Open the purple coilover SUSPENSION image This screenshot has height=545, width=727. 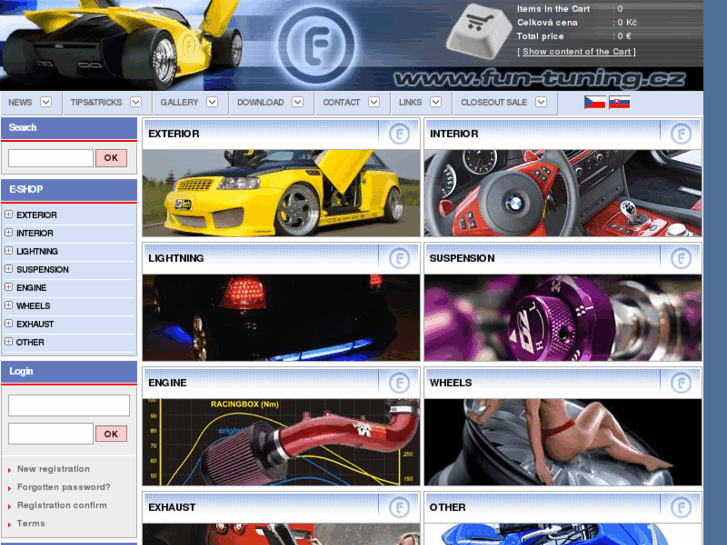562,318
